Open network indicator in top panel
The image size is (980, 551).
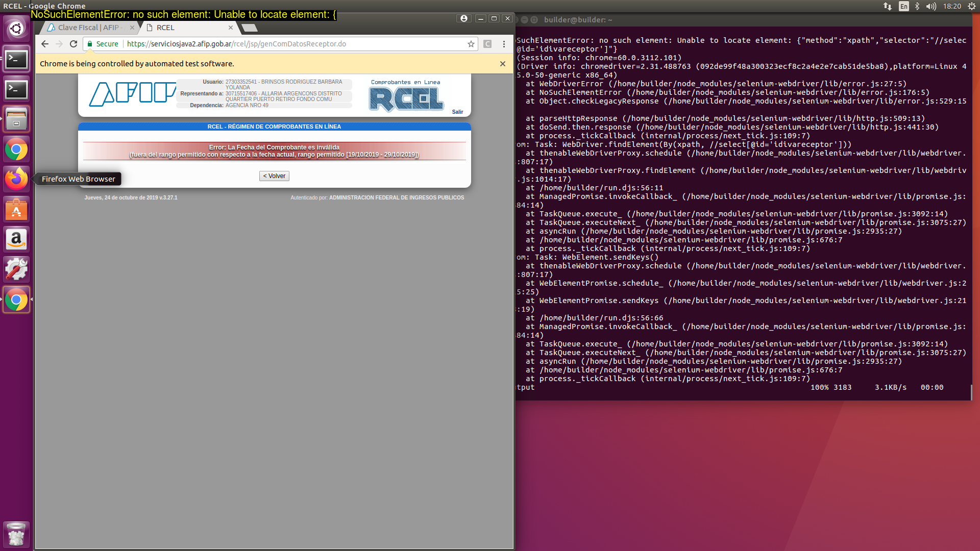tap(888, 6)
